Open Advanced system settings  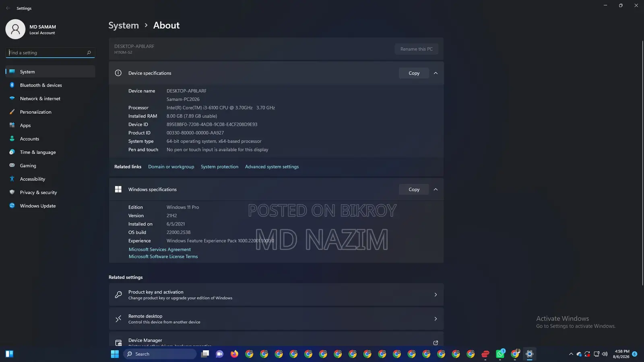(272, 167)
